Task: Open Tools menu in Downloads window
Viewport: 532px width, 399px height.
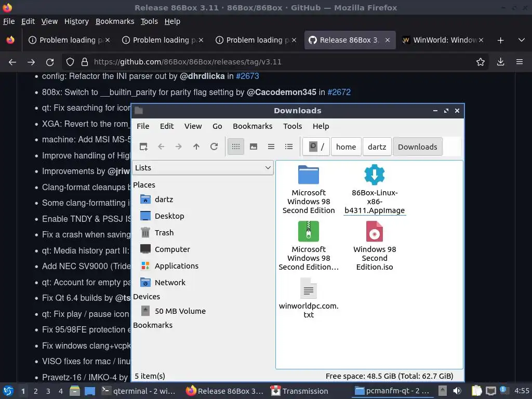Action: [x=292, y=126]
